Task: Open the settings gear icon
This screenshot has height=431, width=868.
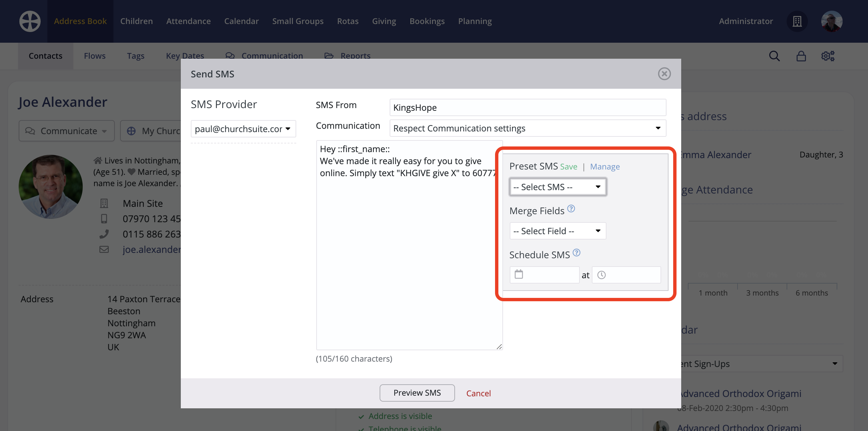Action: pyautogui.click(x=828, y=56)
